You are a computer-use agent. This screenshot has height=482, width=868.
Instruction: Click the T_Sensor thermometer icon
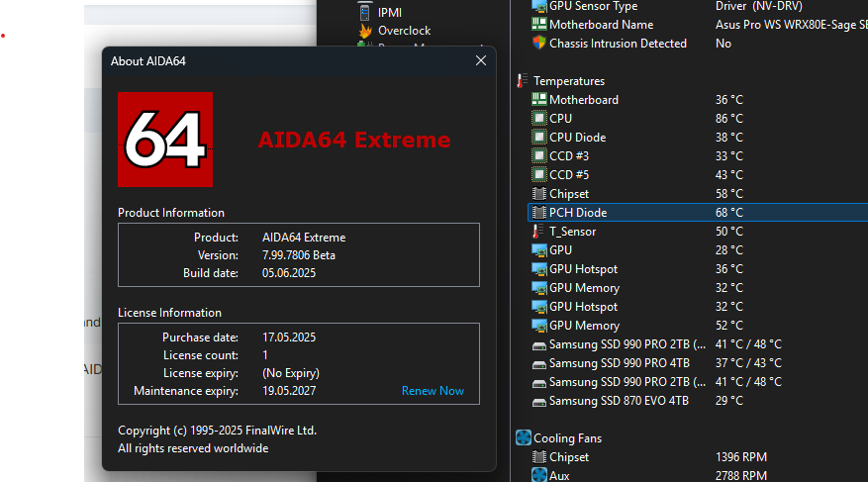click(537, 232)
